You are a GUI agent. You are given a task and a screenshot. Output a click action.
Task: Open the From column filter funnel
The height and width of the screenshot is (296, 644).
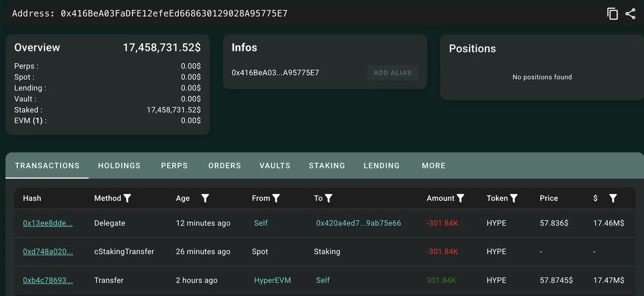(x=276, y=198)
